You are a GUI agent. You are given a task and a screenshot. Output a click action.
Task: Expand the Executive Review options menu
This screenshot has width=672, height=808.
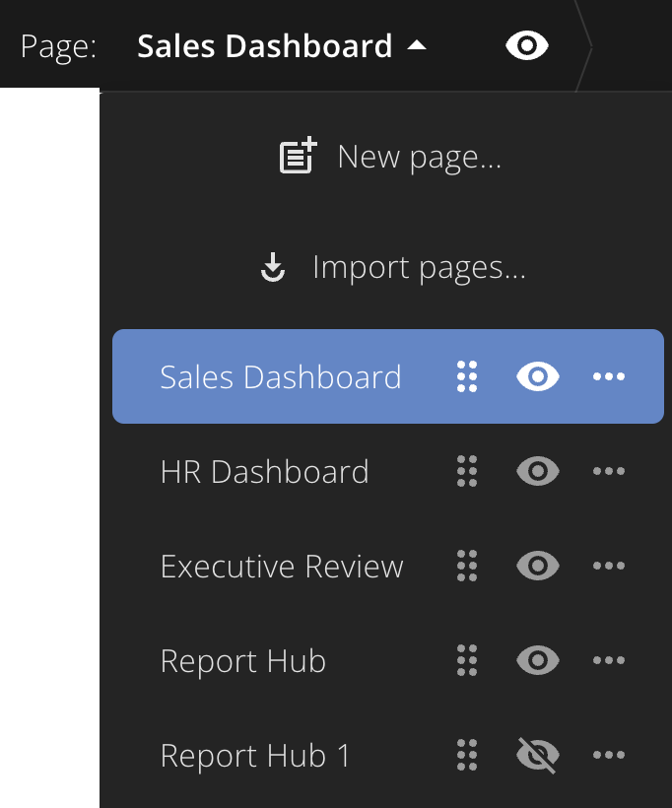[x=609, y=566]
